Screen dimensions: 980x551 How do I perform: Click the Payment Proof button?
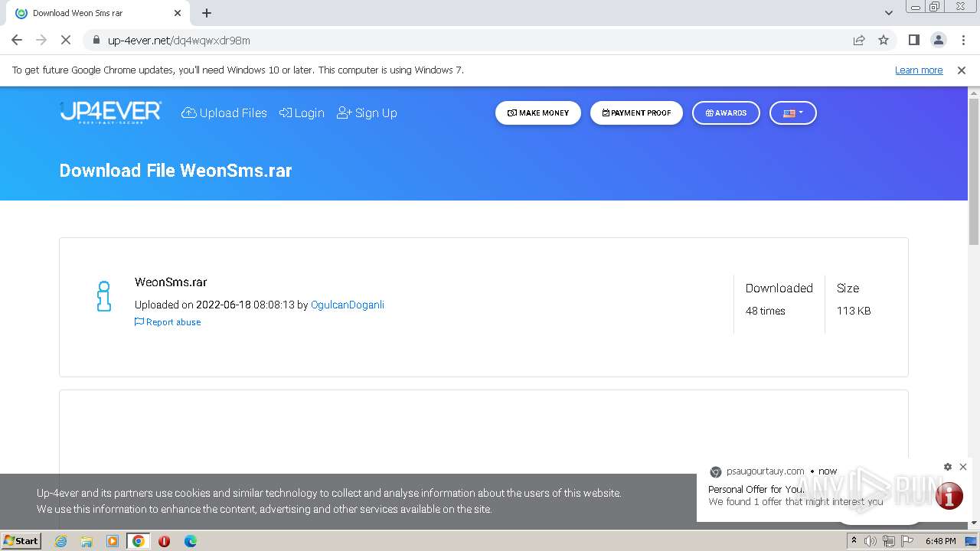636,112
